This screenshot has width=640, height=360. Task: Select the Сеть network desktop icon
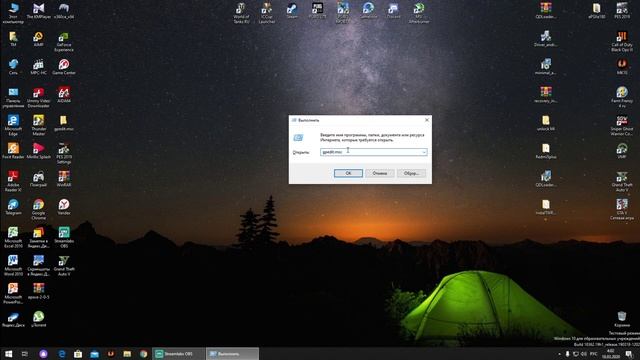pyautogui.click(x=13, y=67)
